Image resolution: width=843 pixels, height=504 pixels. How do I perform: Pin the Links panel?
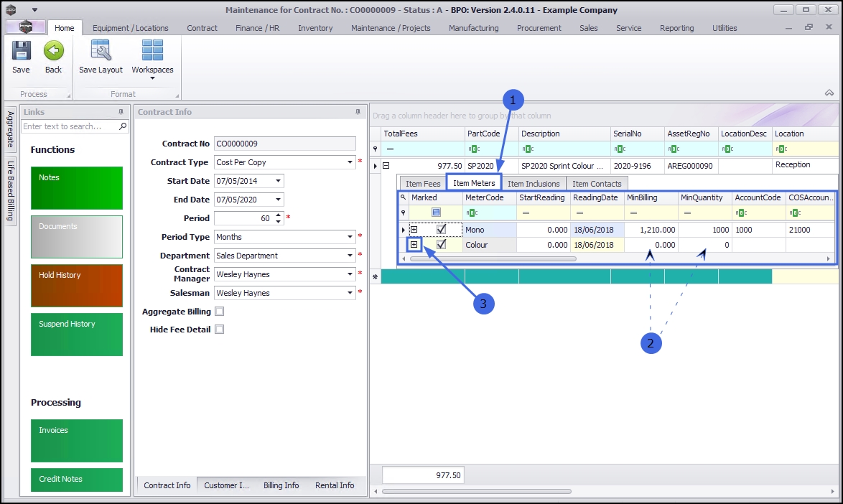[x=121, y=112]
